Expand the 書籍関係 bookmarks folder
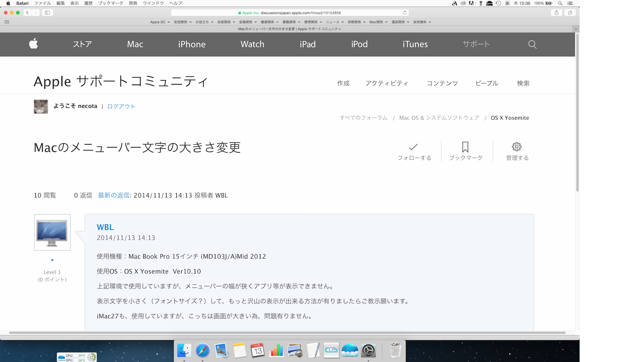Image resolution: width=644 pixels, height=362 pixels. click(291, 22)
